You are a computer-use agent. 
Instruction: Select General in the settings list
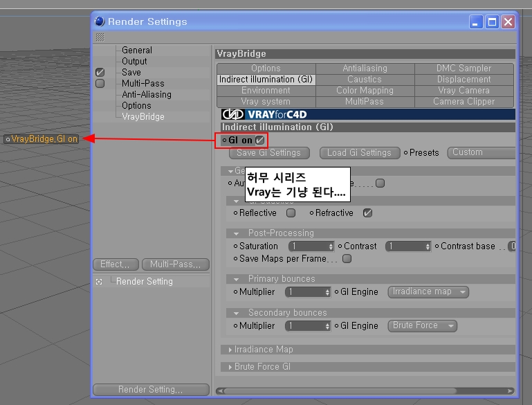tap(137, 51)
